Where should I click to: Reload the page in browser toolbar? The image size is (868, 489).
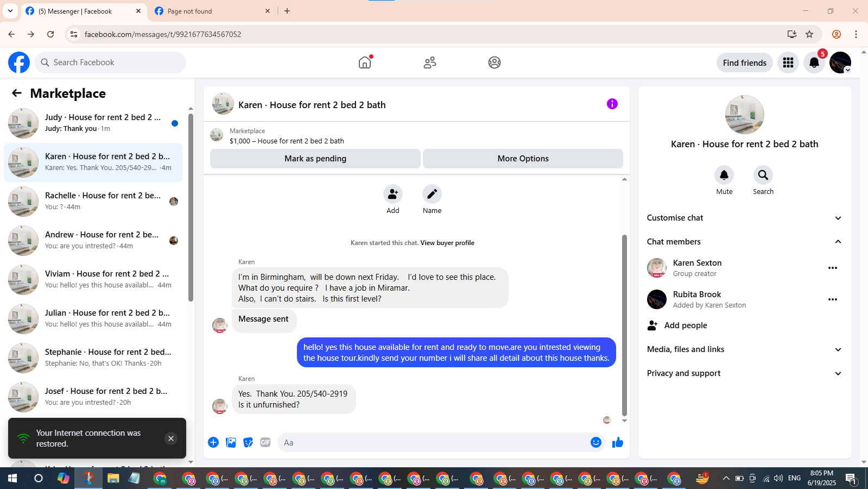point(50,34)
